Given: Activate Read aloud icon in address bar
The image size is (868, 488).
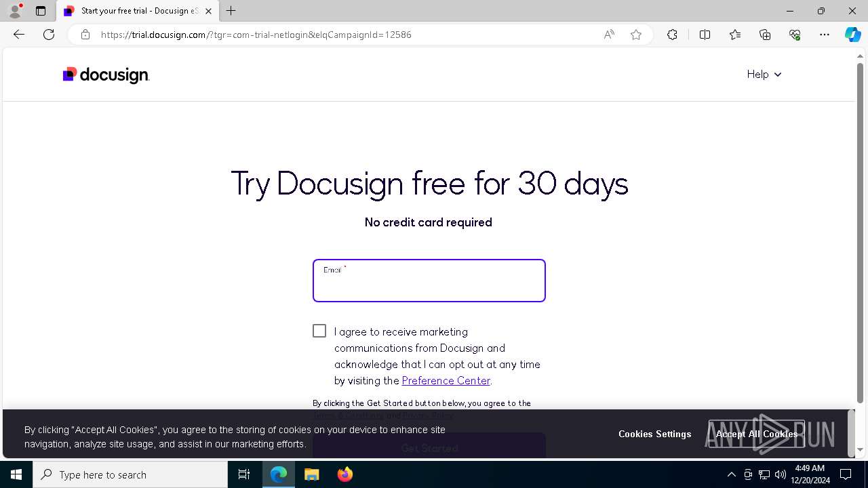Looking at the screenshot, I should (x=609, y=35).
